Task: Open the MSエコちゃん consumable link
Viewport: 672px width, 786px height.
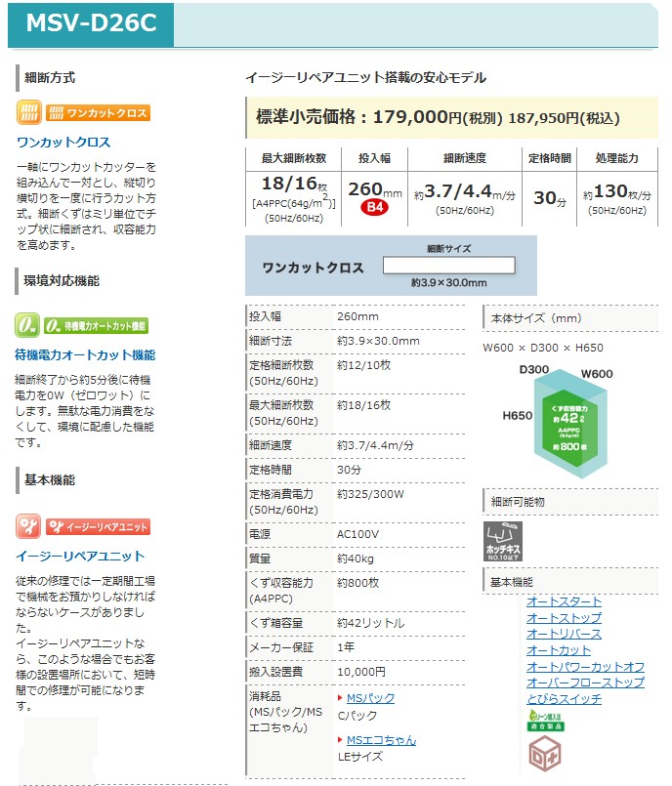Action: pyautogui.click(x=381, y=740)
